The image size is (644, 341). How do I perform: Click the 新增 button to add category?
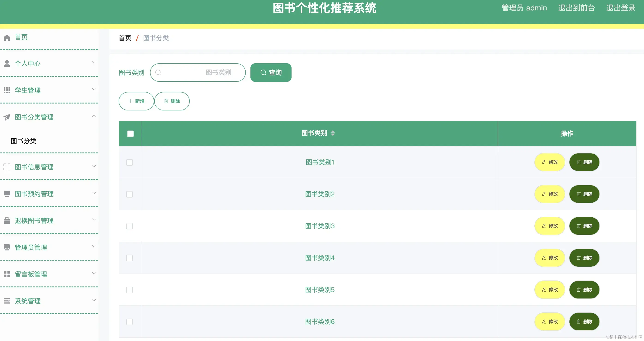[x=136, y=101]
